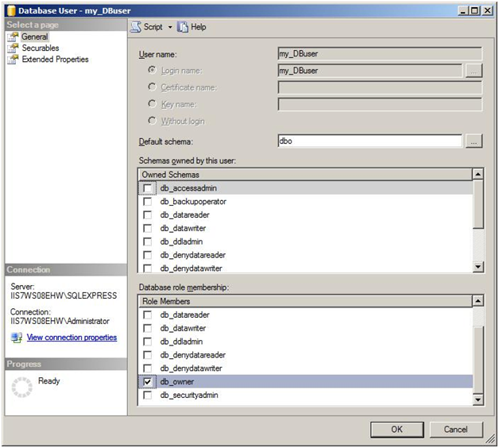Click Role Members scrollbar up arrow
499x448 pixels.
[478, 301]
